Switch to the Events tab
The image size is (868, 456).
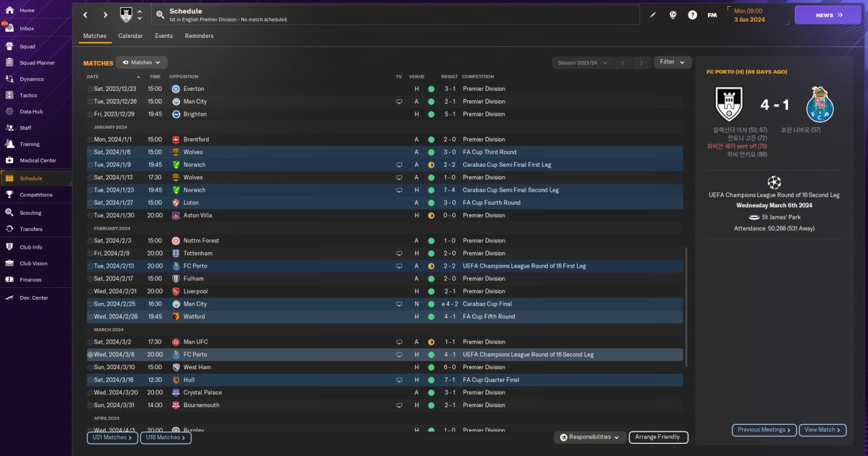[164, 36]
